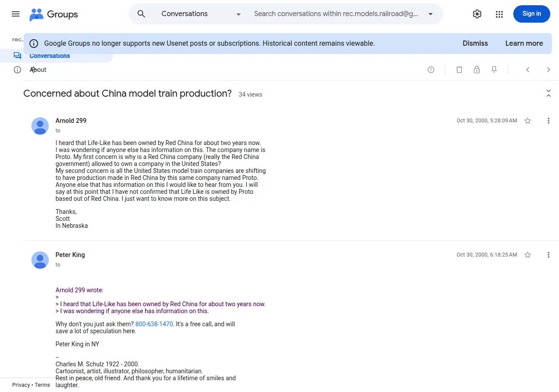The width and height of the screenshot is (559, 392).
Task: Click the About info icon in sidebar
Action: [x=17, y=70]
